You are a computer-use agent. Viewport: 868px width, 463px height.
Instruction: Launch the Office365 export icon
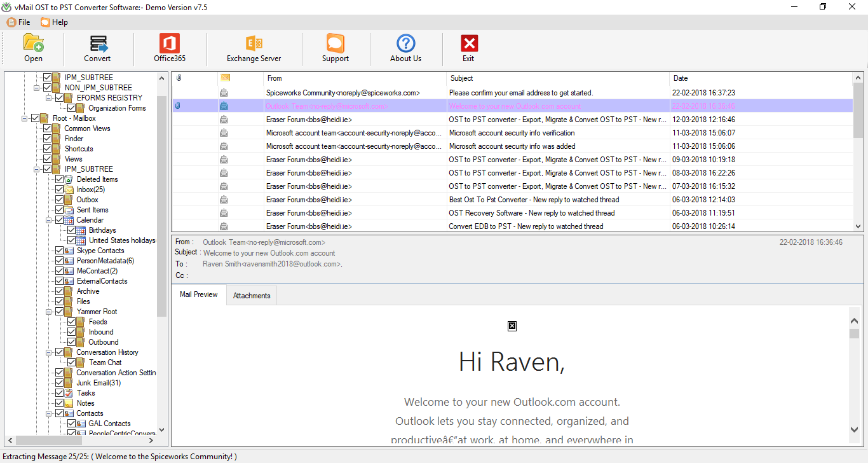(x=170, y=43)
